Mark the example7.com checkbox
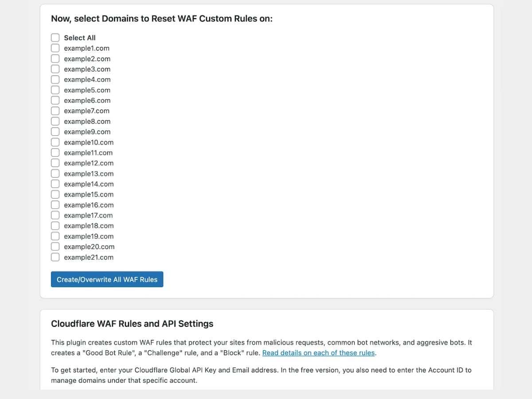 coord(55,111)
